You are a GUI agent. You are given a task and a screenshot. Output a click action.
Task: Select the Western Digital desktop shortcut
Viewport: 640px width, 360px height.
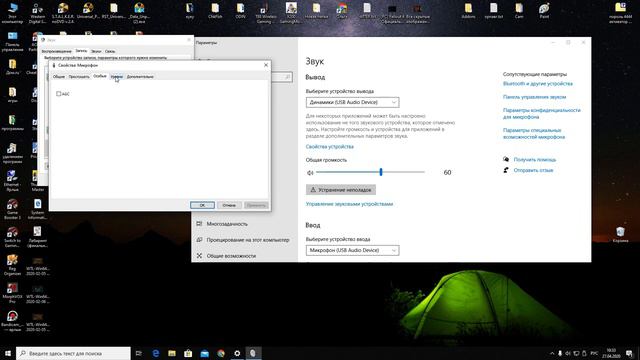38,12
